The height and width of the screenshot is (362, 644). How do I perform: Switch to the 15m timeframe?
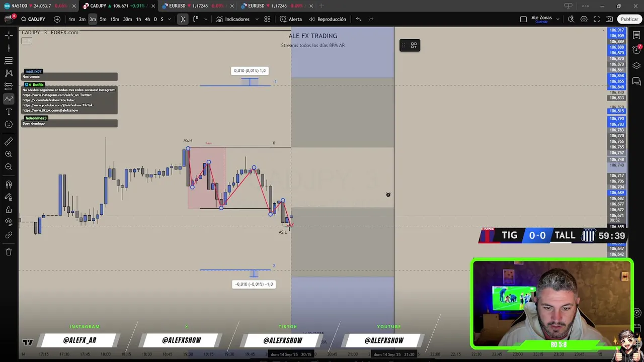coord(115,19)
